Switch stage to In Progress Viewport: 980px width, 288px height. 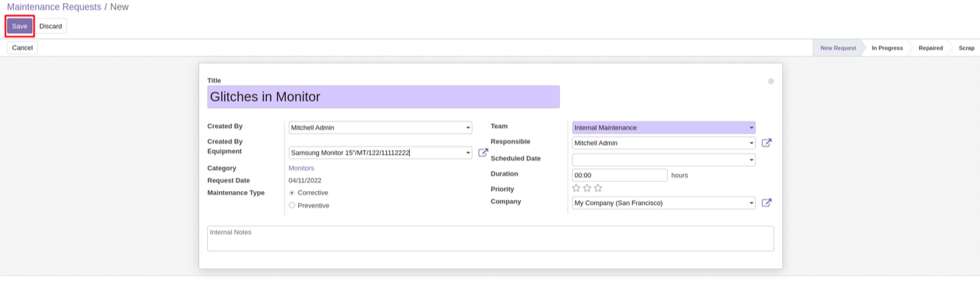[x=887, y=48]
